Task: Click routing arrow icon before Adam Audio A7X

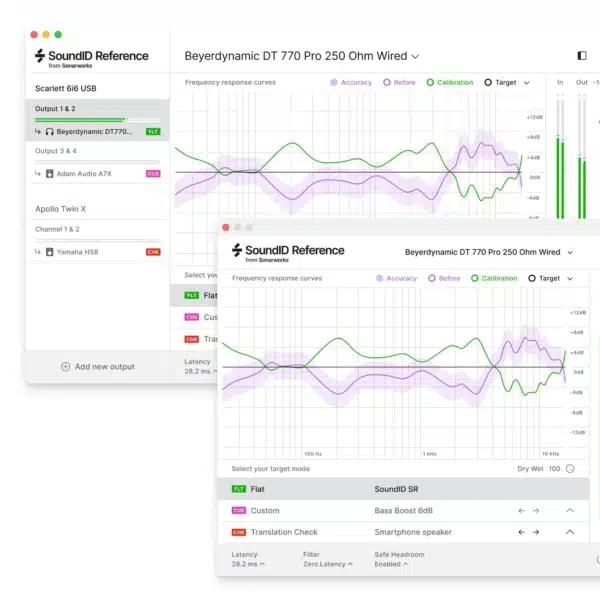Action: (x=38, y=173)
